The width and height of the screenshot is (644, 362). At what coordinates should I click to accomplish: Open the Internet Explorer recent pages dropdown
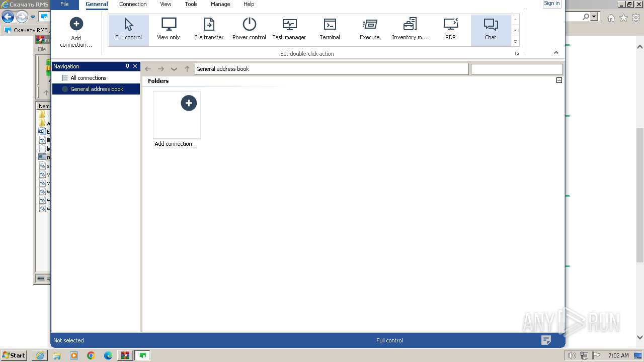pos(33,17)
